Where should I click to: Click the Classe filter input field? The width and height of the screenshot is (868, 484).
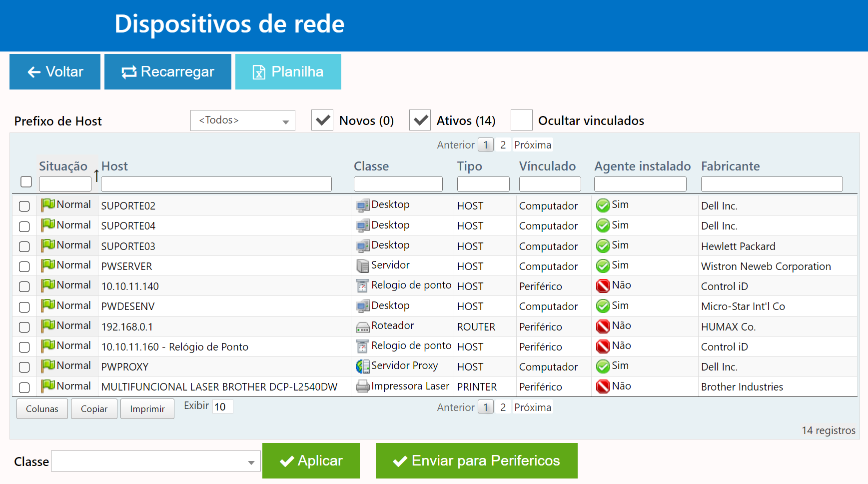tap(398, 184)
